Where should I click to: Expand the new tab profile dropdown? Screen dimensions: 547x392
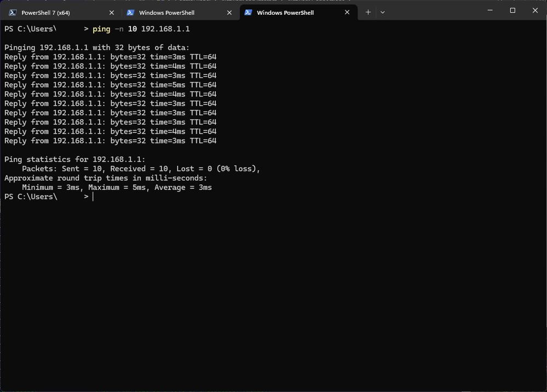coord(383,12)
